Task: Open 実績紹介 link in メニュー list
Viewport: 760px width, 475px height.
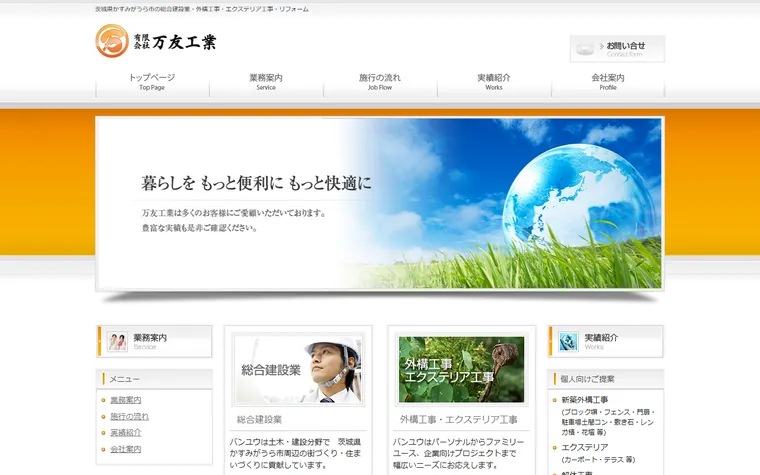Action: [126, 433]
